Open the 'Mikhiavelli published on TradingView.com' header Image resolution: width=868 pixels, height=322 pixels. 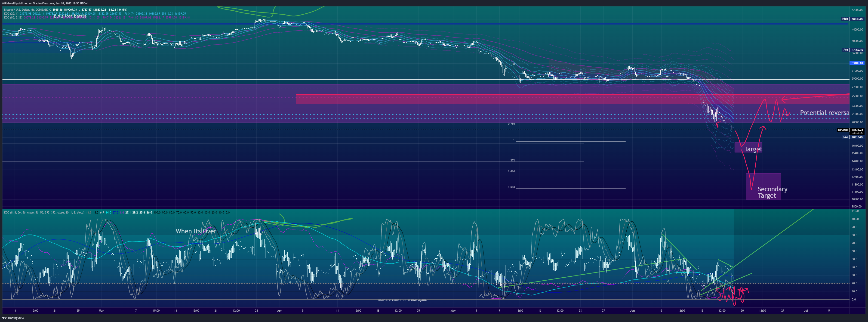tap(45, 3)
